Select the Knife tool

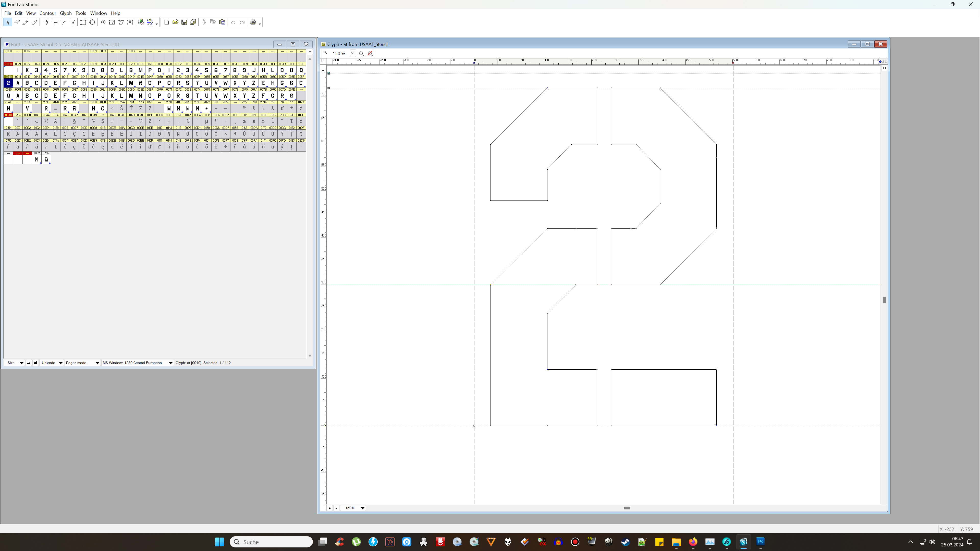click(x=25, y=22)
